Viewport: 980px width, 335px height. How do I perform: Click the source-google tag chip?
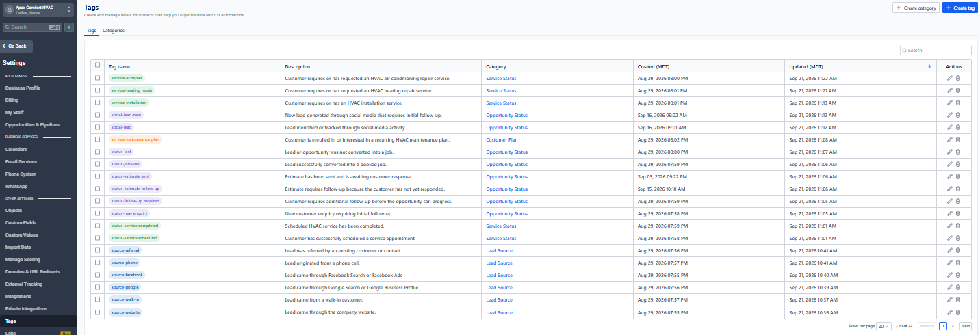[125, 287]
